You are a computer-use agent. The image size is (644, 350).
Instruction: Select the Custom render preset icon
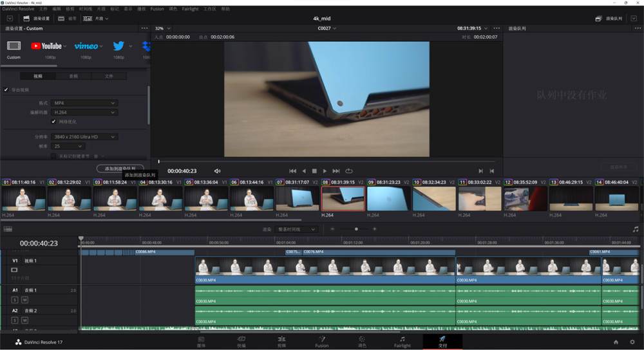tap(14, 46)
